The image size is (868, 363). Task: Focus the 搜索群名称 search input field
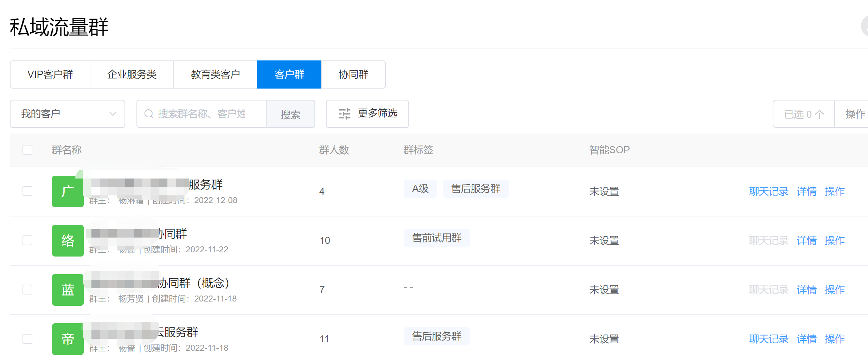(x=208, y=114)
